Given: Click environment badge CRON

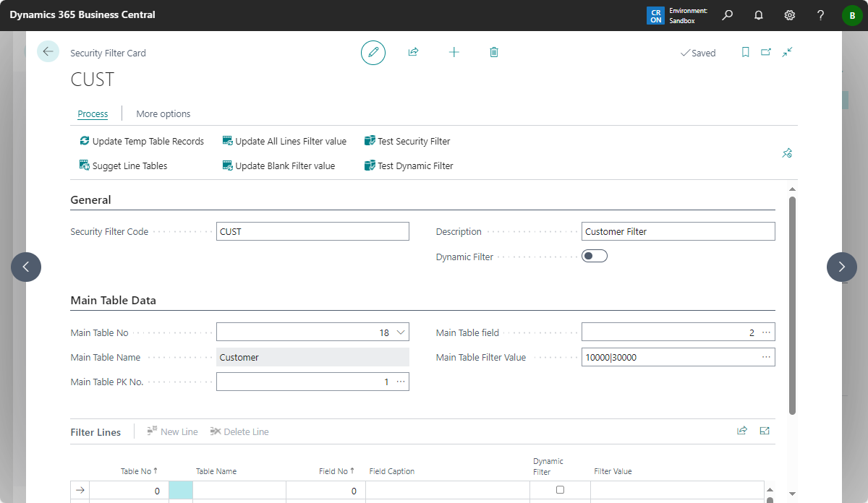Looking at the screenshot, I should [655, 15].
